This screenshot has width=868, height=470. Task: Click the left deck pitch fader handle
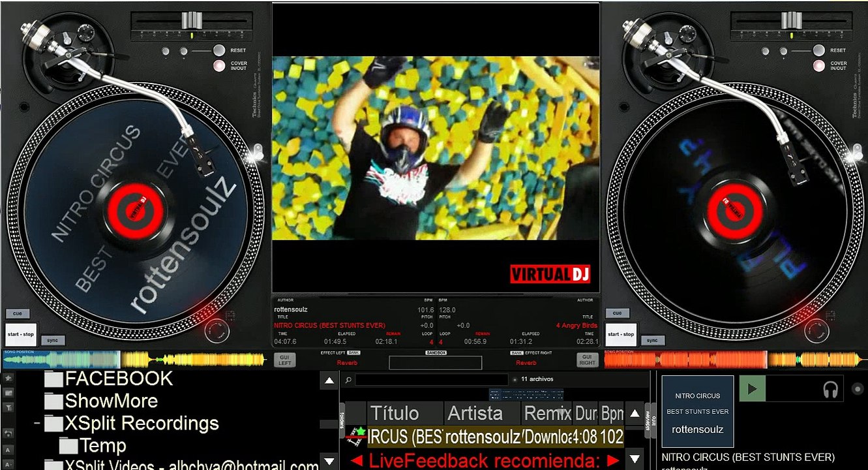click(x=192, y=20)
